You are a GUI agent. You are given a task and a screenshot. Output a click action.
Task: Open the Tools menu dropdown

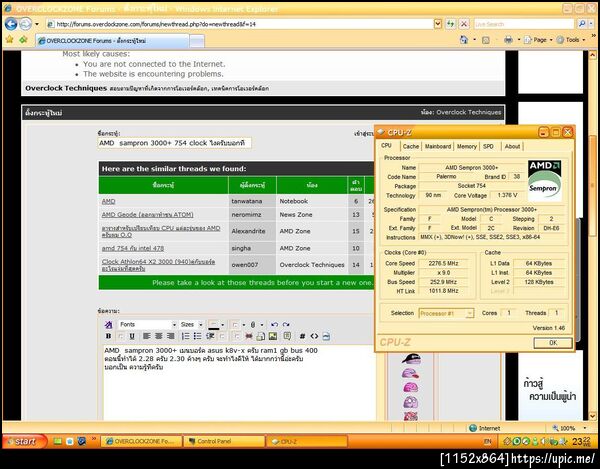click(x=571, y=40)
